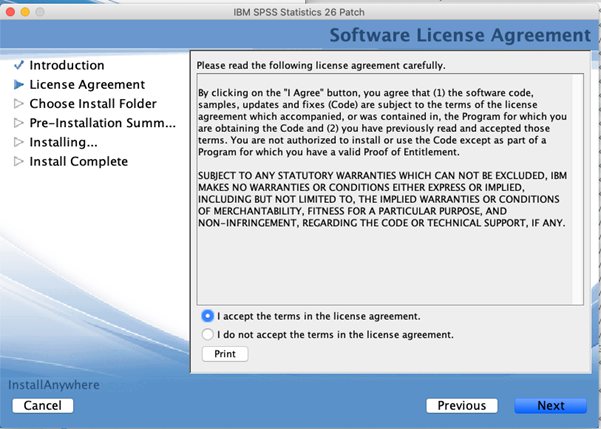Click the license text area scrollbar track
Image resolution: width=601 pixels, height=429 pixels.
point(578,189)
